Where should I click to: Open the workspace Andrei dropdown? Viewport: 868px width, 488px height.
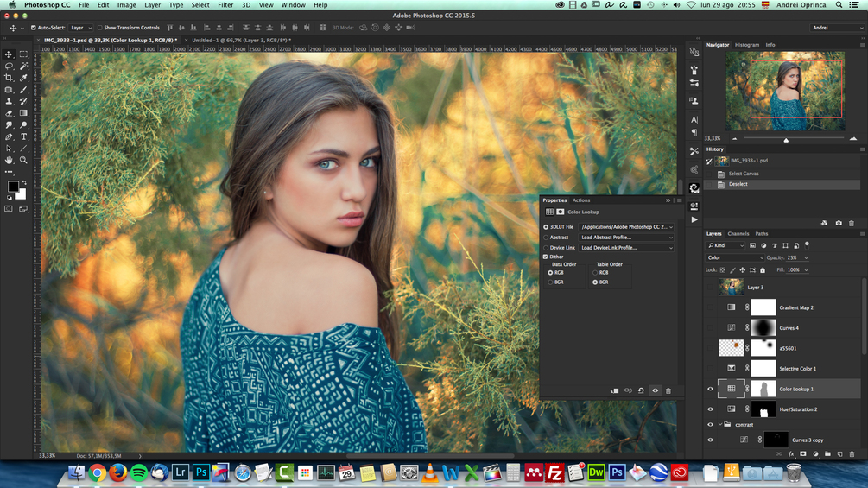point(837,28)
